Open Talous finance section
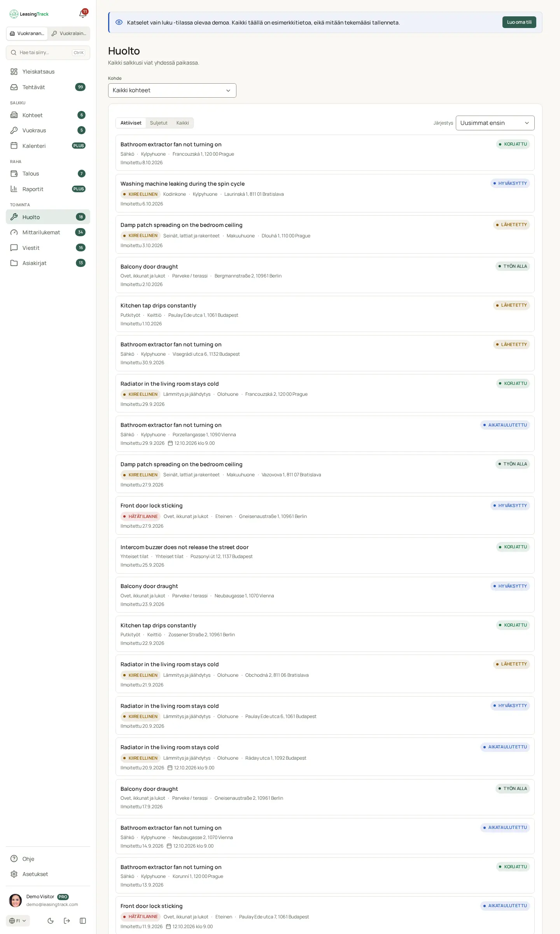The height and width of the screenshot is (934, 560). (x=48, y=174)
